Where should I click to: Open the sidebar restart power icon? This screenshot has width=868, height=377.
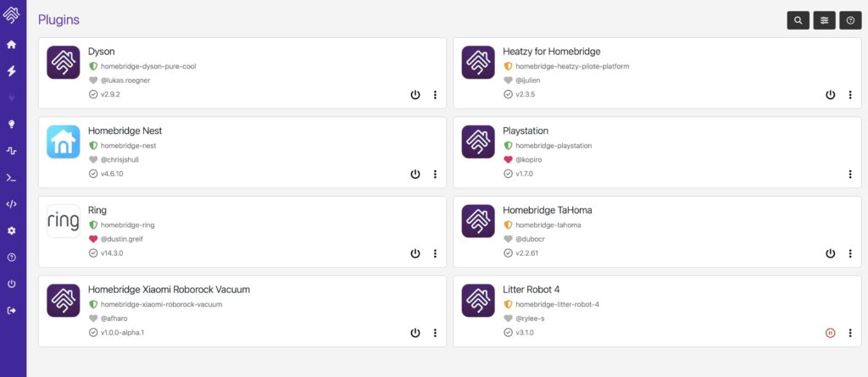(11, 284)
